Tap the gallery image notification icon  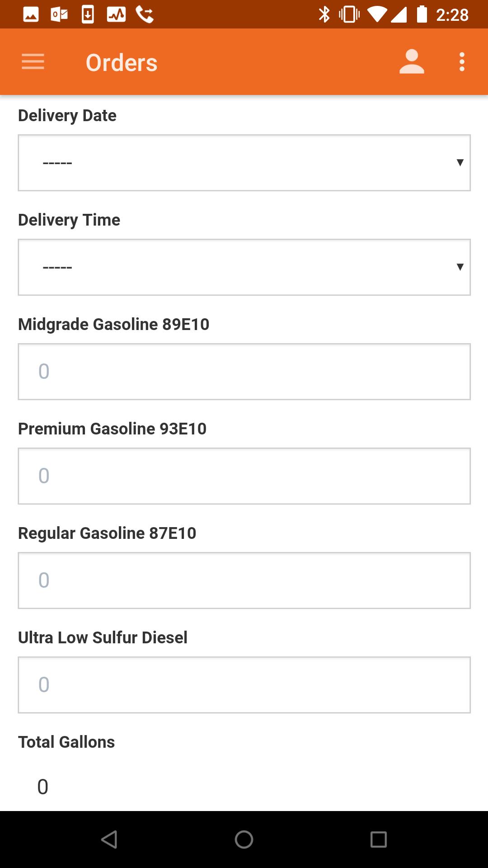pyautogui.click(x=31, y=15)
